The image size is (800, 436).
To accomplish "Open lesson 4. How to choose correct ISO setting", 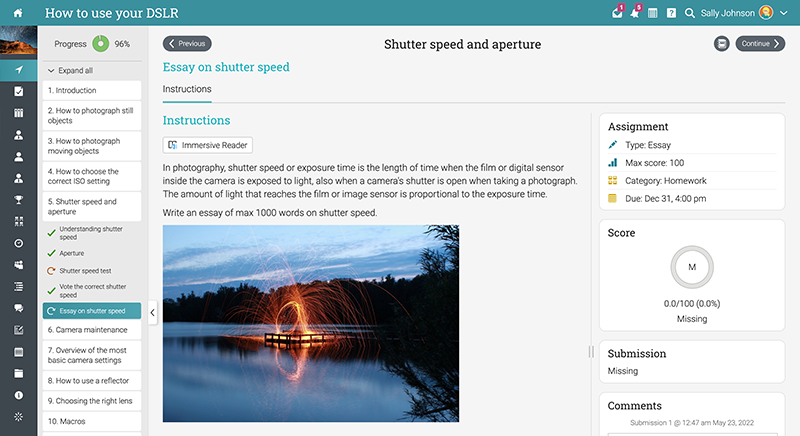I will [92, 176].
